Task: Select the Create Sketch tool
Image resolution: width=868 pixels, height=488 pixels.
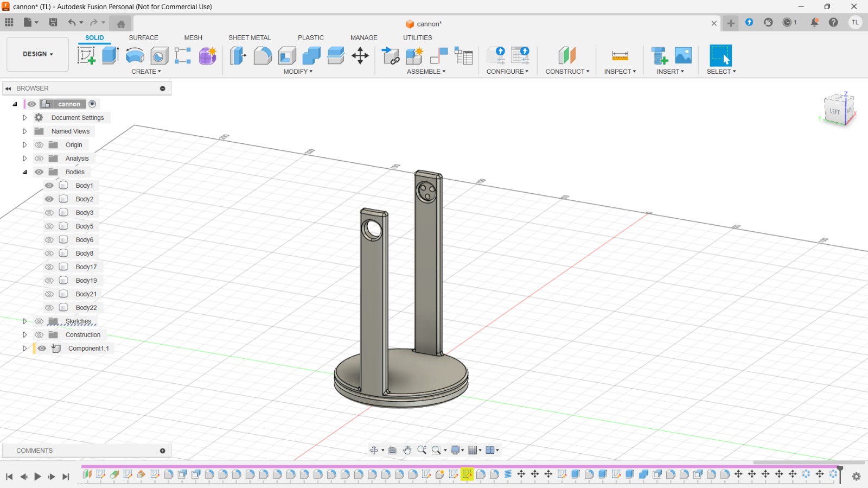Action: [x=86, y=55]
